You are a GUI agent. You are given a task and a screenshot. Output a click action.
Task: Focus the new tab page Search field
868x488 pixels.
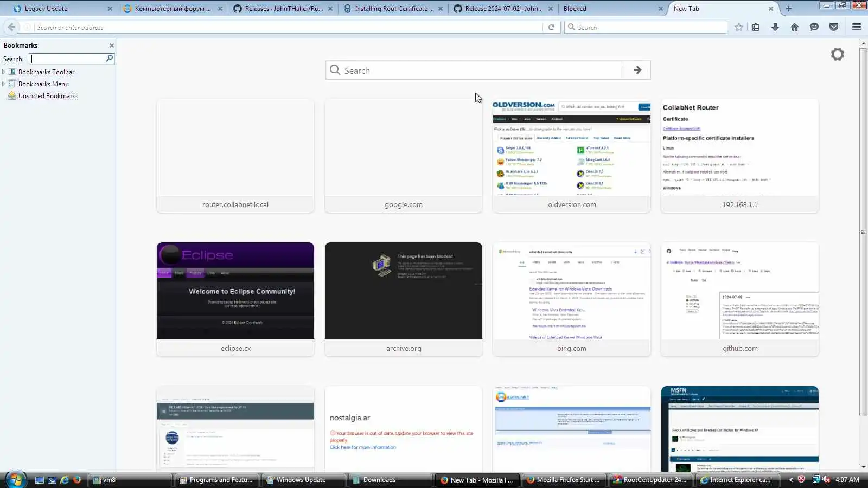pos(475,70)
